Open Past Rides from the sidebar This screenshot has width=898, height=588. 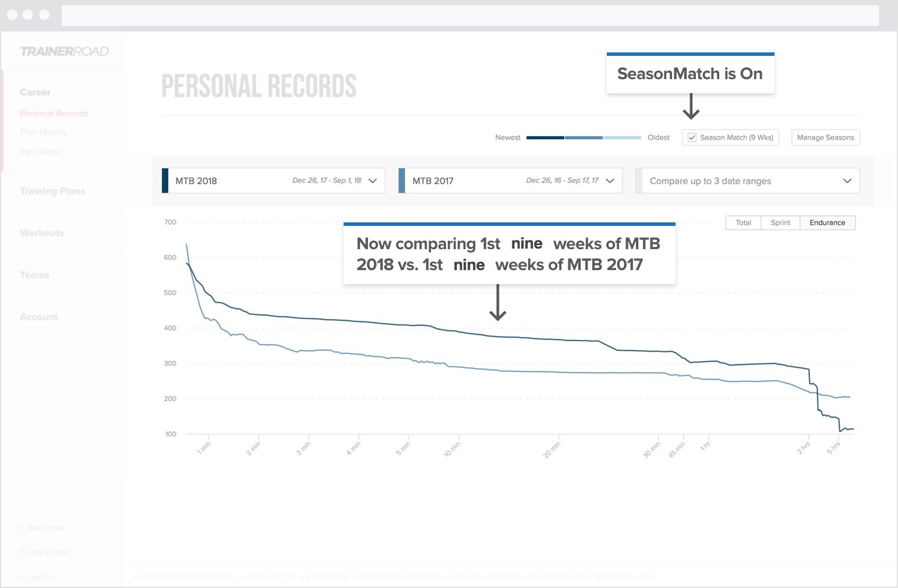click(x=40, y=152)
